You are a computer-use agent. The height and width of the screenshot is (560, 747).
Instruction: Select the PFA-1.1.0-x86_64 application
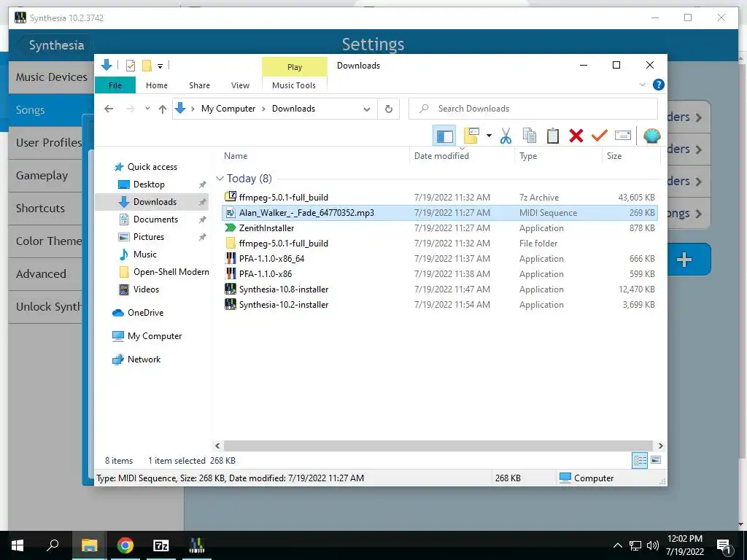point(440,259)
